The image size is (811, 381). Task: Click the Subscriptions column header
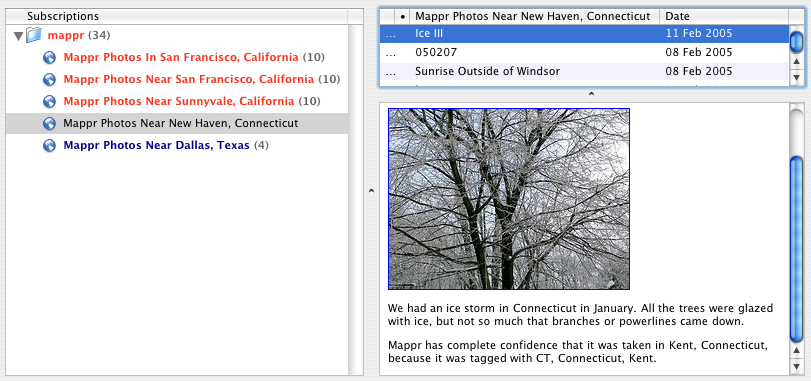click(177, 17)
